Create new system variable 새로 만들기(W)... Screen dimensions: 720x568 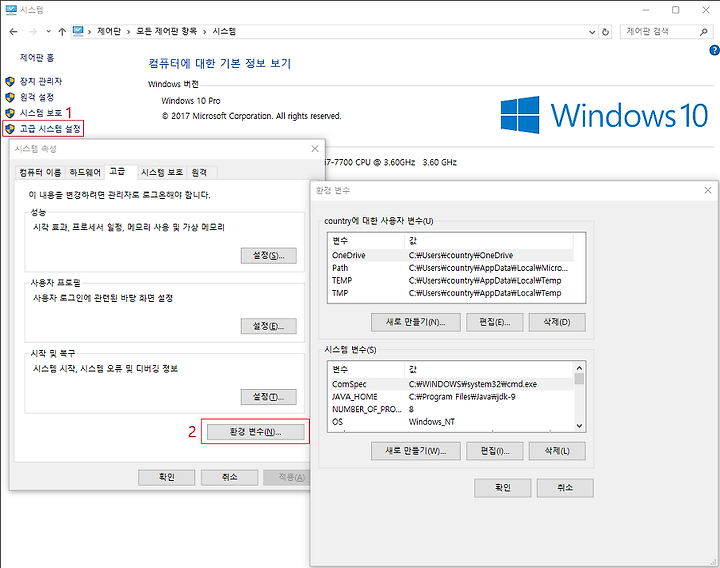pyautogui.click(x=416, y=451)
